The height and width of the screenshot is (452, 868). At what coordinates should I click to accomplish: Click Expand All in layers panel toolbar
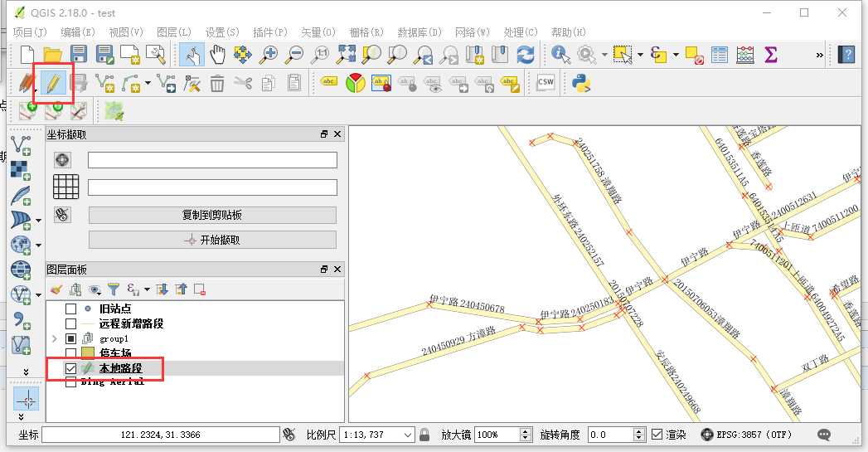pyautogui.click(x=162, y=289)
